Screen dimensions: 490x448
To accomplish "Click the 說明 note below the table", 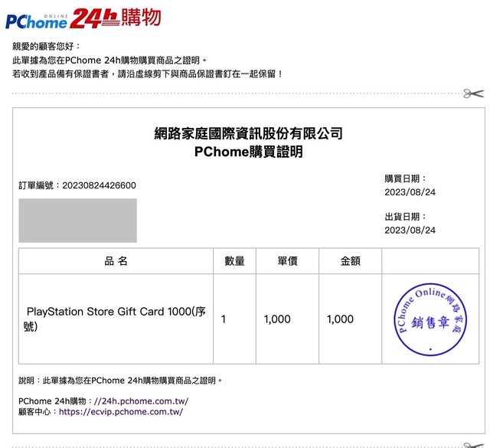I will [x=121, y=380].
